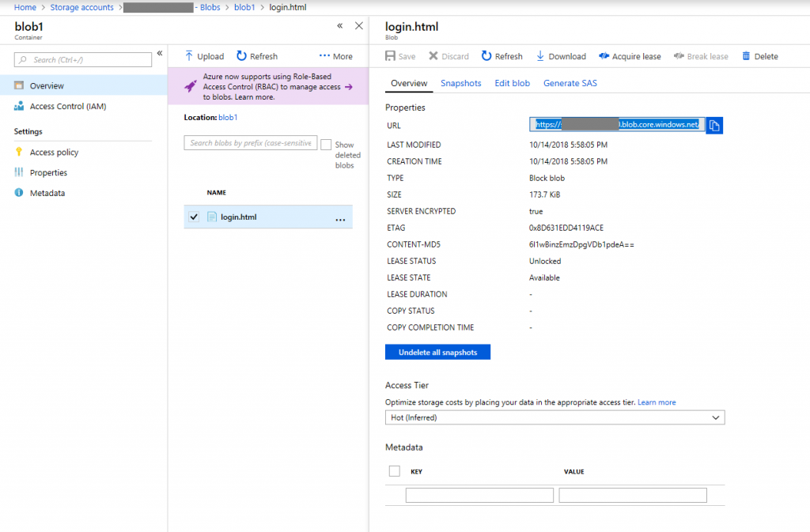Click the metadata value input field
This screenshot has height=532, width=810.
pyautogui.click(x=633, y=496)
